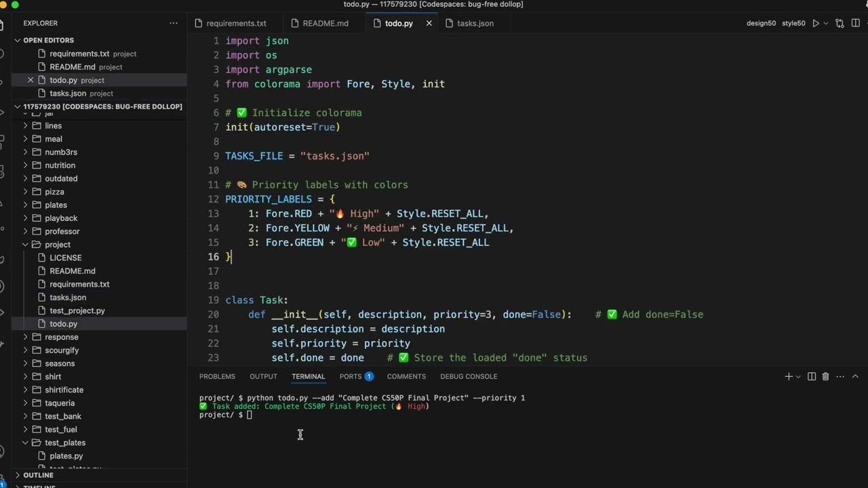Open README.md in the project folder tree
868x488 pixels.
(x=72, y=271)
